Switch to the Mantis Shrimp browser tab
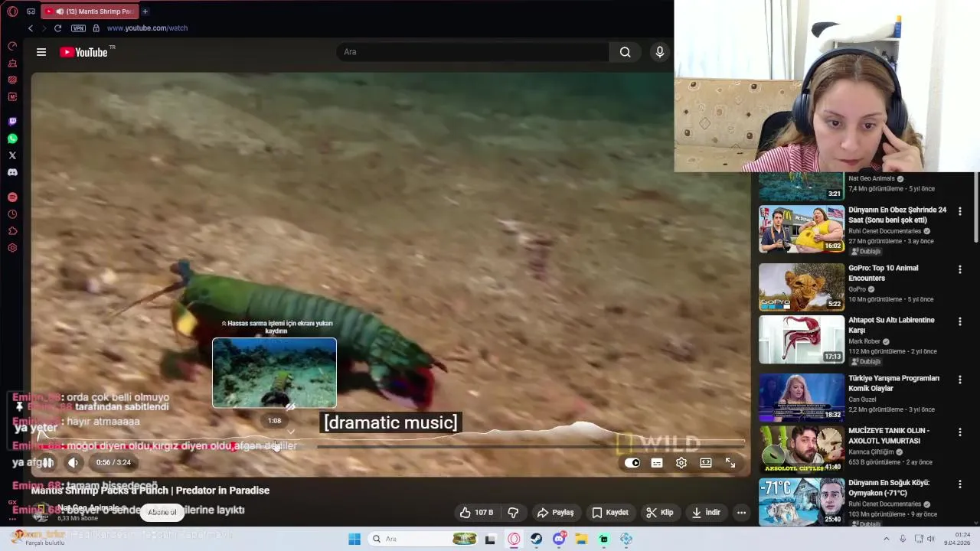980x551 pixels. pos(89,11)
